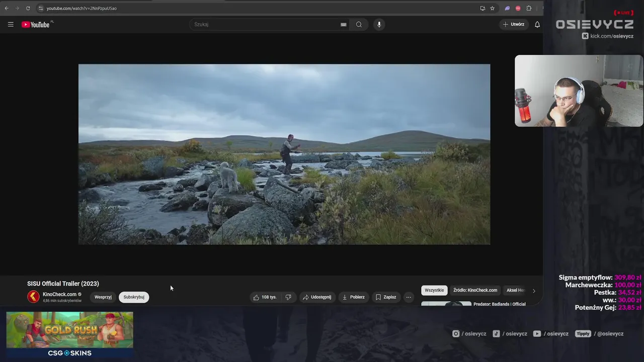Start voice search with the microphone icon

point(379,24)
